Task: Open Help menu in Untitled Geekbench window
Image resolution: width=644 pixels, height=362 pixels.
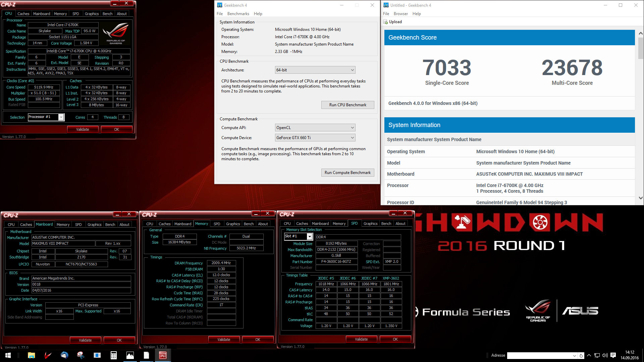Action: pos(417,14)
